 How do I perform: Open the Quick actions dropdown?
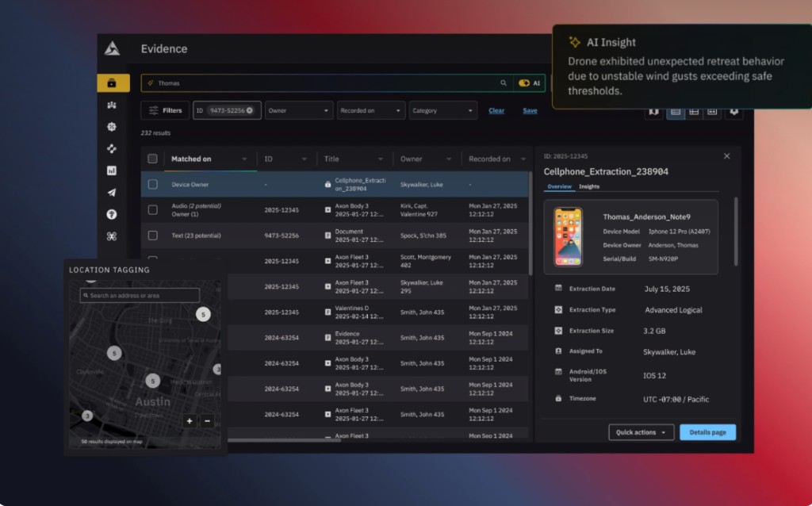[x=641, y=433]
